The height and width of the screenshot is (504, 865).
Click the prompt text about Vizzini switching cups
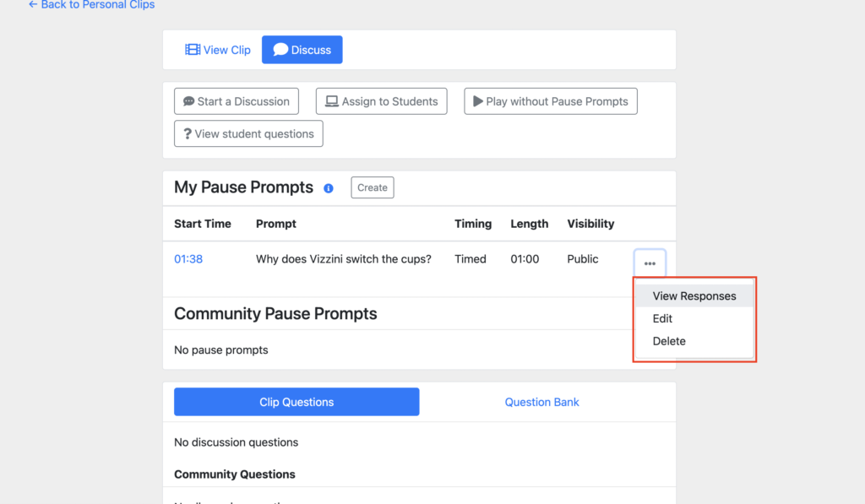(344, 259)
